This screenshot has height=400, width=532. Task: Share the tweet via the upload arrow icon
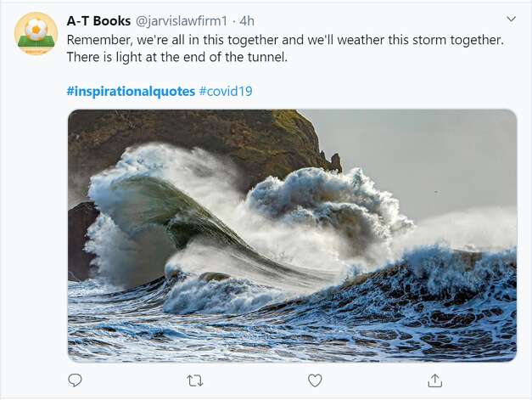pos(434,380)
